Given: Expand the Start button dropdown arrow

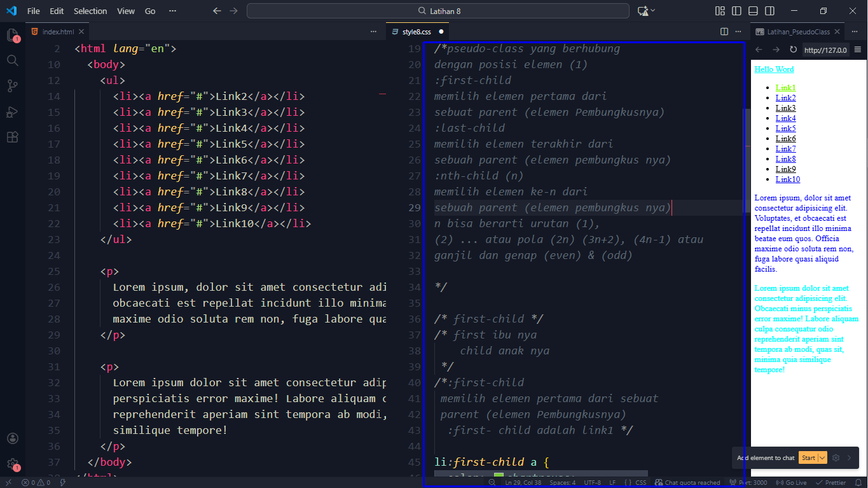Looking at the screenshot, I should coord(822,457).
